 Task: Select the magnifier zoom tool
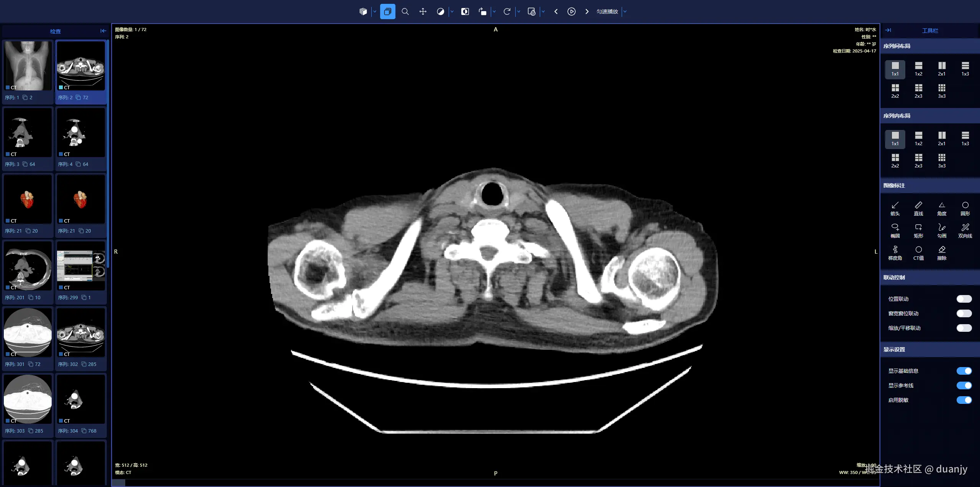click(x=405, y=11)
